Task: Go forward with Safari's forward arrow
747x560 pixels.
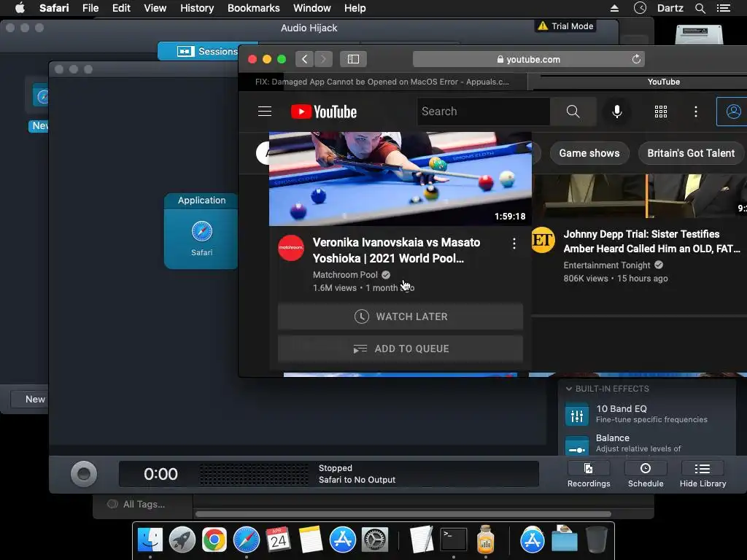Action: point(323,59)
